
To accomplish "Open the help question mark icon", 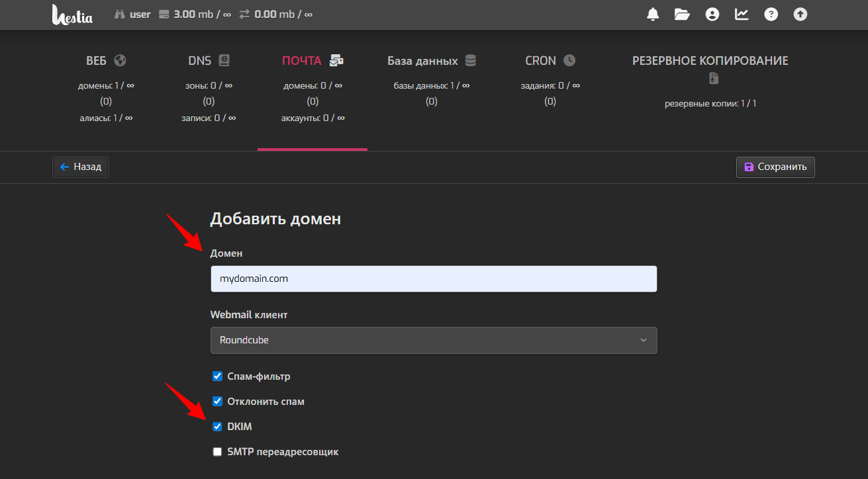I will 771,14.
